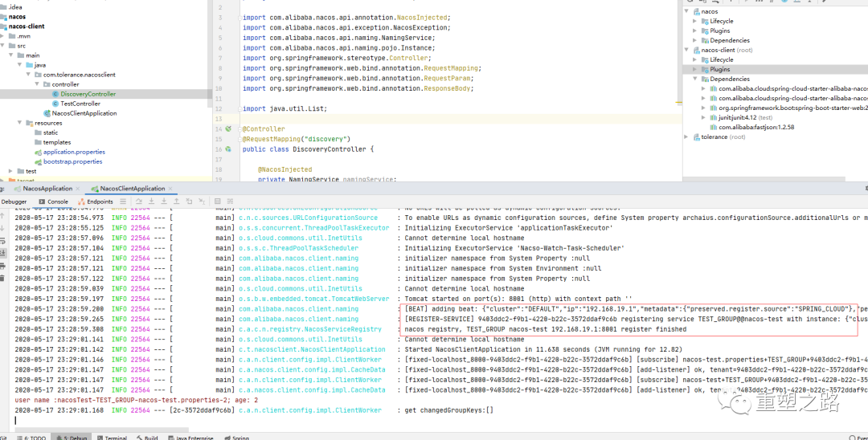
Task: Click the Run to Cursor debug icon
Action: click(202, 202)
